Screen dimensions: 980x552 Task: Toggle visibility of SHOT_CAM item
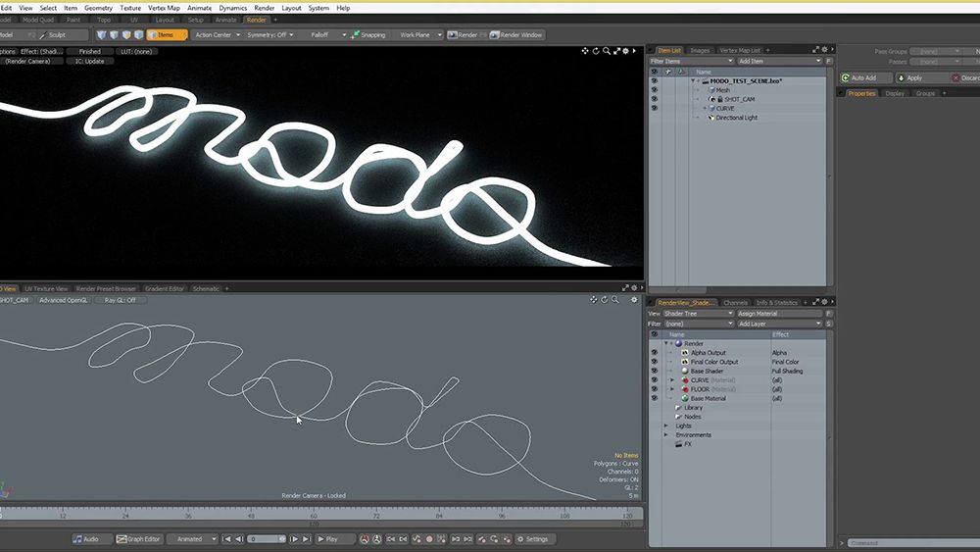[x=655, y=99]
